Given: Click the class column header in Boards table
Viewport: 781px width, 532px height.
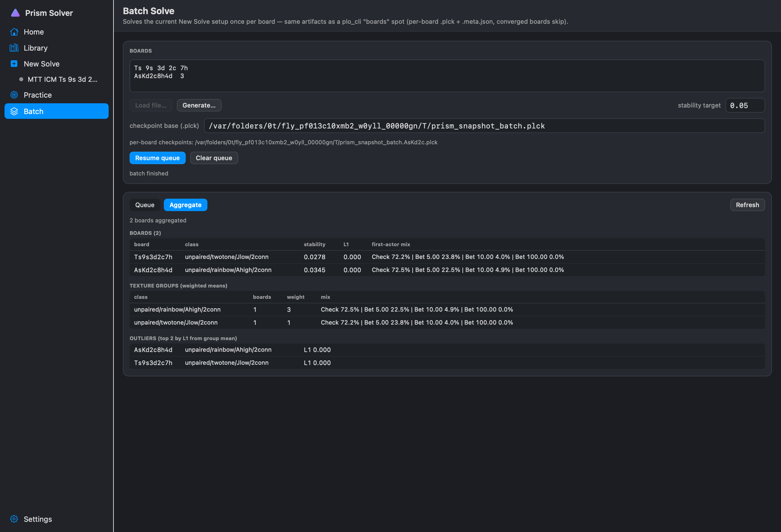Looking at the screenshot, I should pyautogui.click(x=192, y=244).
